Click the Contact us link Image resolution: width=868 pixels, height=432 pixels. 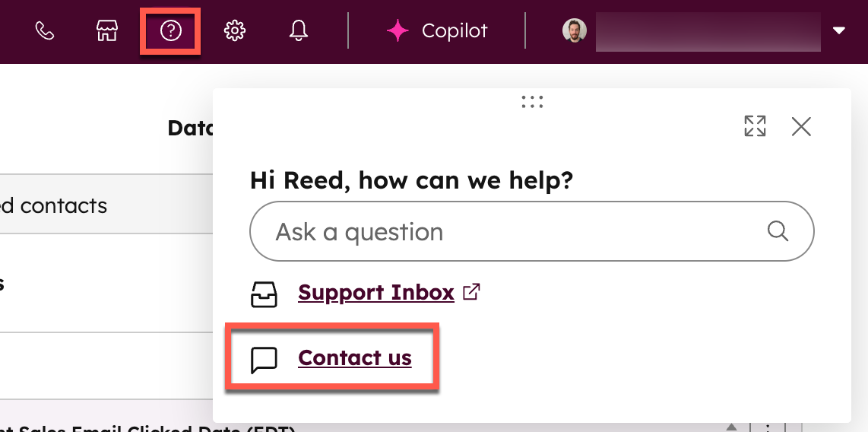click(x=355, y=357)
